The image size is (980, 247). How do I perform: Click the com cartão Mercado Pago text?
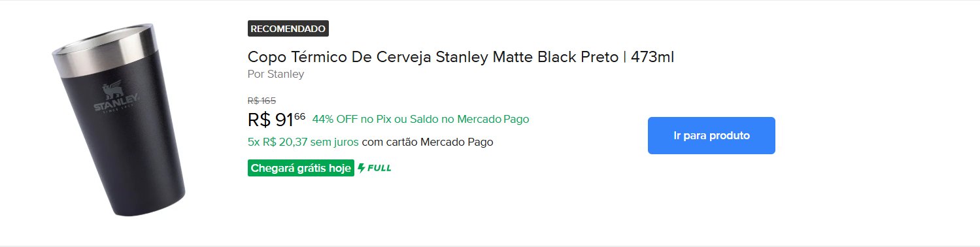pyautogui.click(x=428, y=142)
